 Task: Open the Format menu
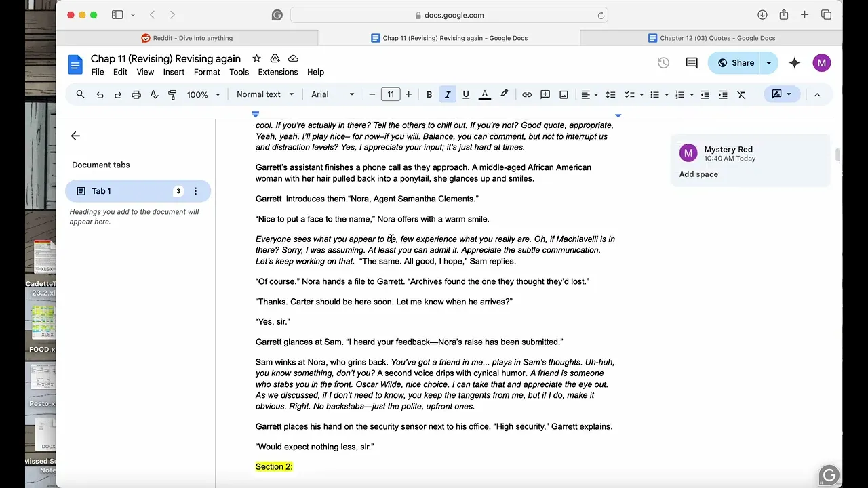click(207, 72)
